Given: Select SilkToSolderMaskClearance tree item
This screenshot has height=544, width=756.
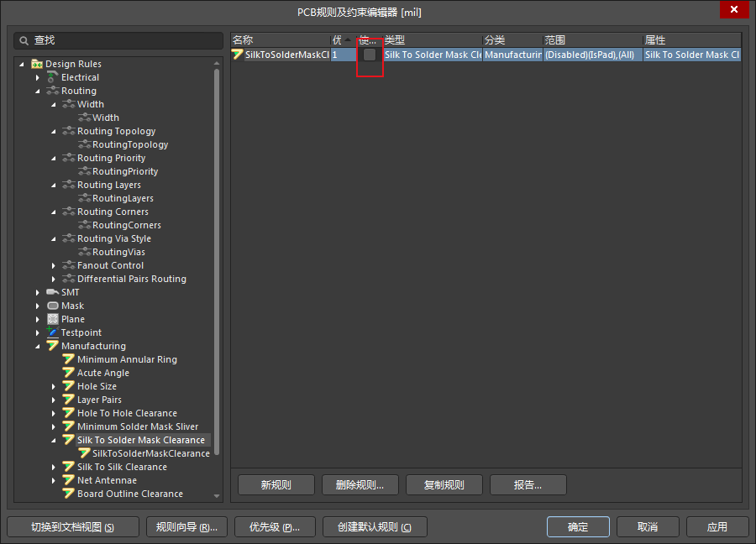Looking at the screenshot, I should tap(151, 453).
